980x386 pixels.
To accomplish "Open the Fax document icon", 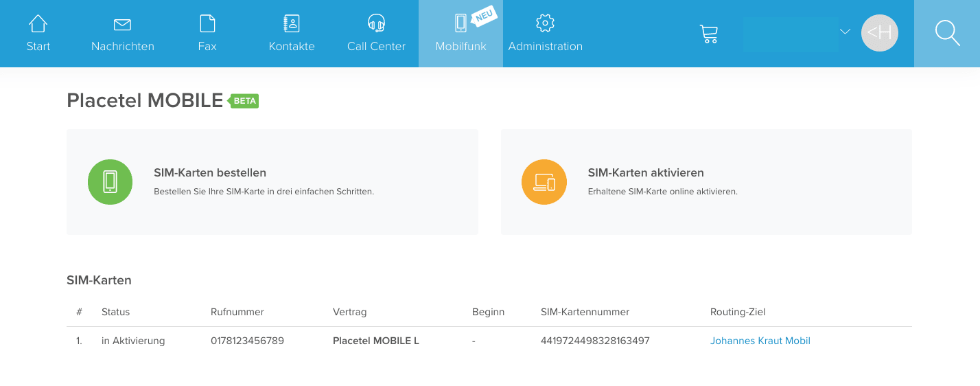I will click(207, 23).
